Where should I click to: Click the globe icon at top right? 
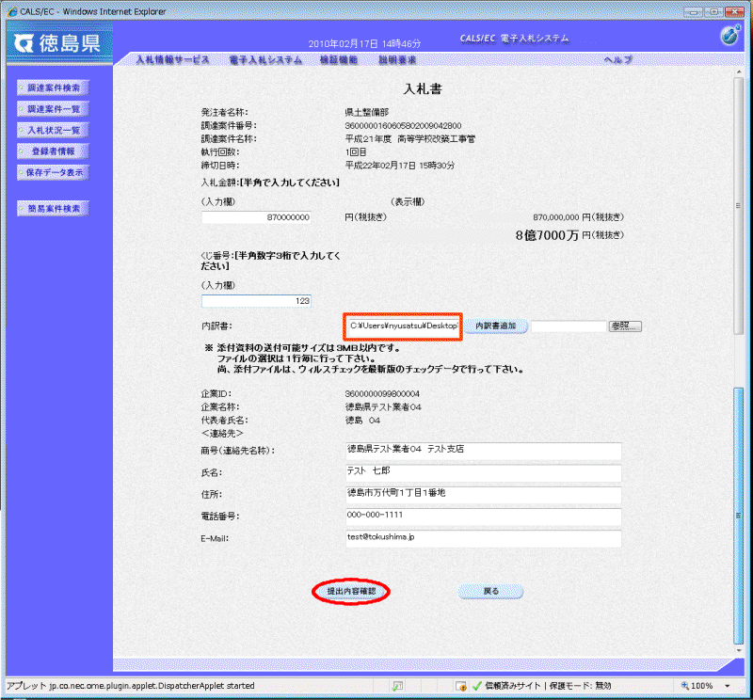click(729, 37)
